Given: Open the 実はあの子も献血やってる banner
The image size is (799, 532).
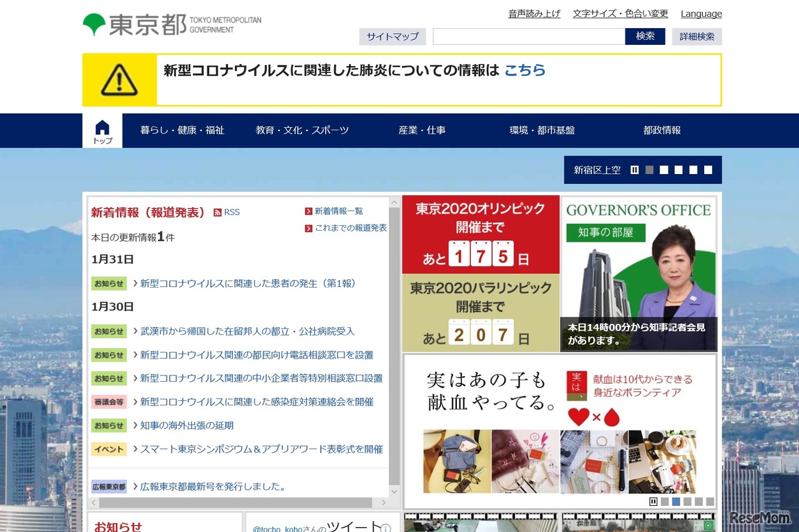Looking at the screenshot, I should [x=560, y=432].
